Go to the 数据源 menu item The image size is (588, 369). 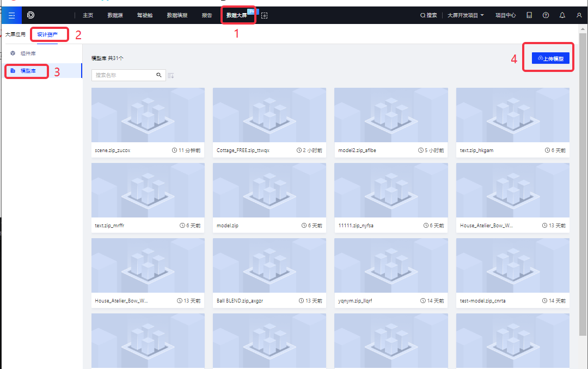click(x=115, y=15)
